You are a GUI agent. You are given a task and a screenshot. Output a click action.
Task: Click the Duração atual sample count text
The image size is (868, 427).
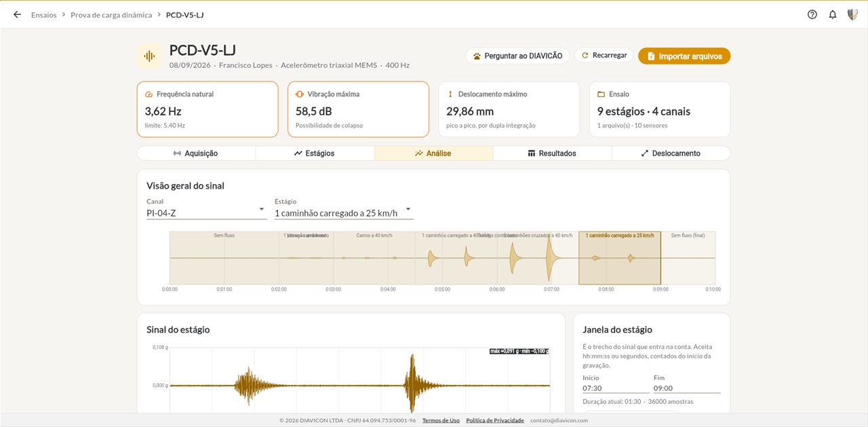point(637,401)
